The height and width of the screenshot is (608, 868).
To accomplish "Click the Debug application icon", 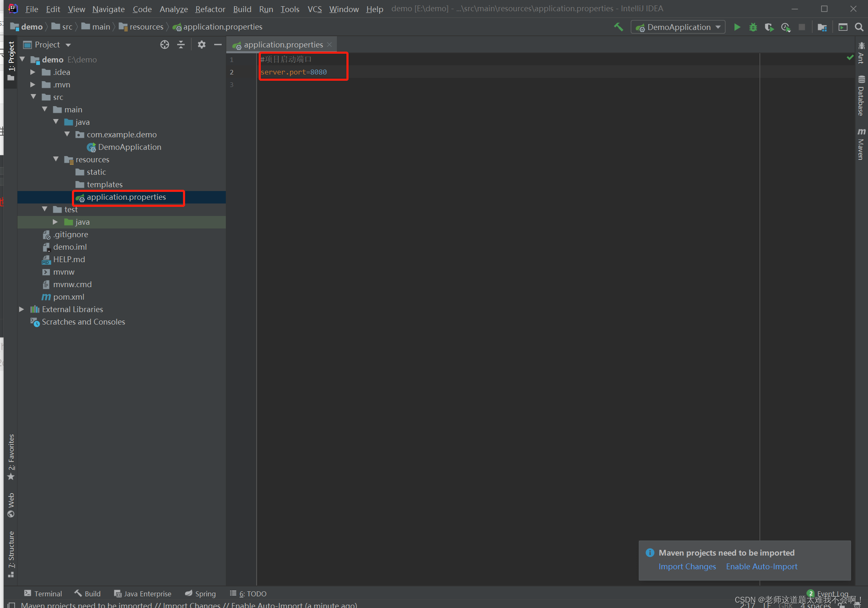I will 753,26.
